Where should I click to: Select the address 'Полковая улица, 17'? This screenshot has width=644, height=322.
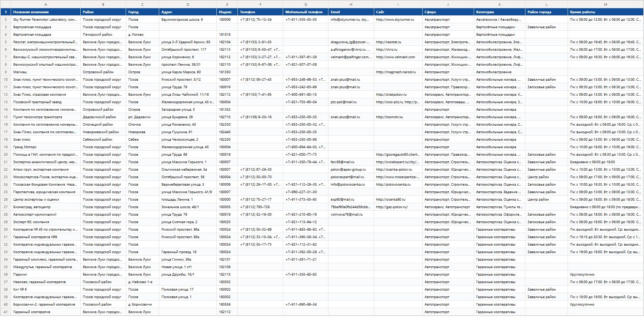click(188, 290)
